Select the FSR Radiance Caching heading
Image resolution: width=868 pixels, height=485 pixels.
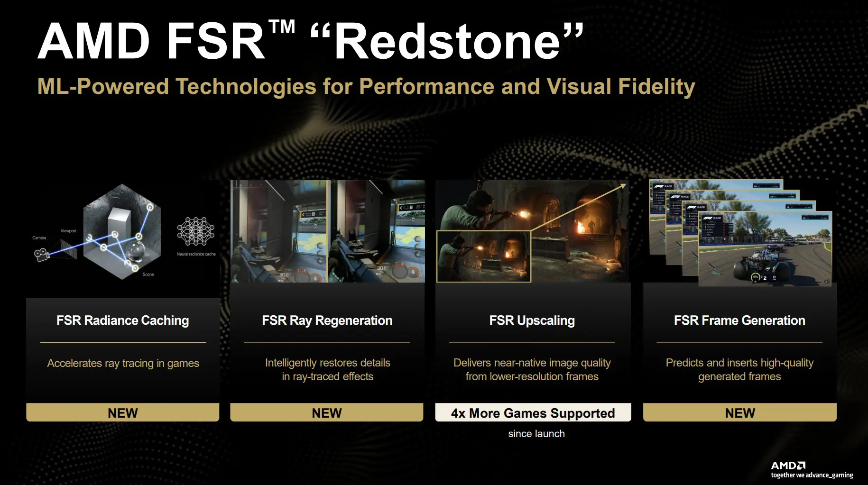123,320
